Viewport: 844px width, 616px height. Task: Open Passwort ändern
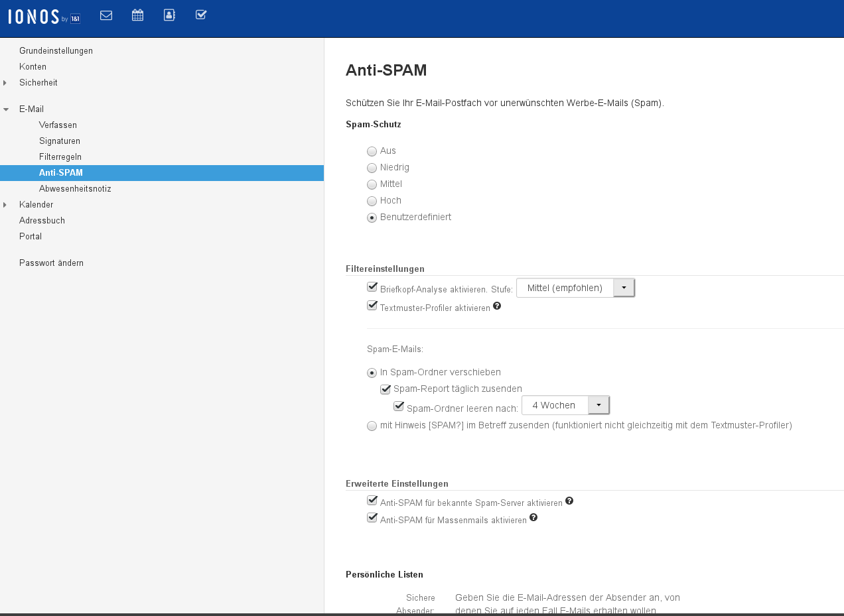coord(51,263)
